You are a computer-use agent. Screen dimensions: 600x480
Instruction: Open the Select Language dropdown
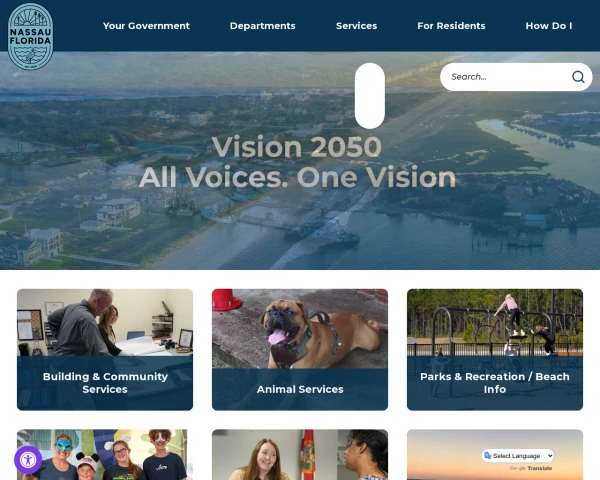(x=518, y=456)
